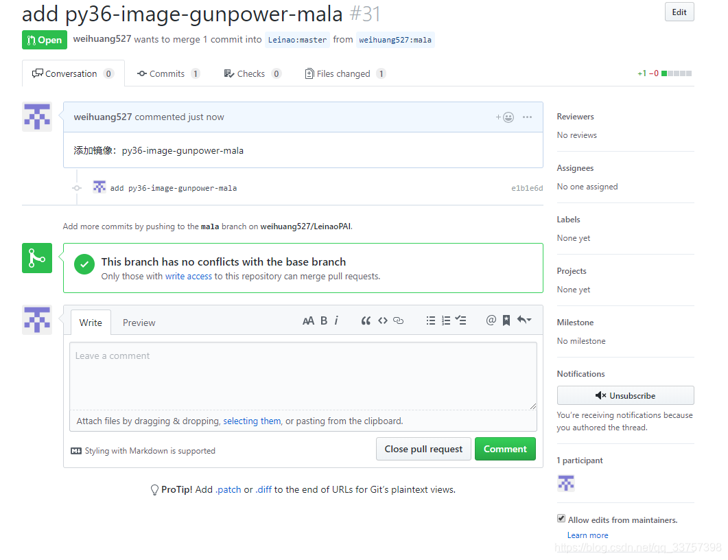Open the .diff link in ProTip

(x=263, y=490)
